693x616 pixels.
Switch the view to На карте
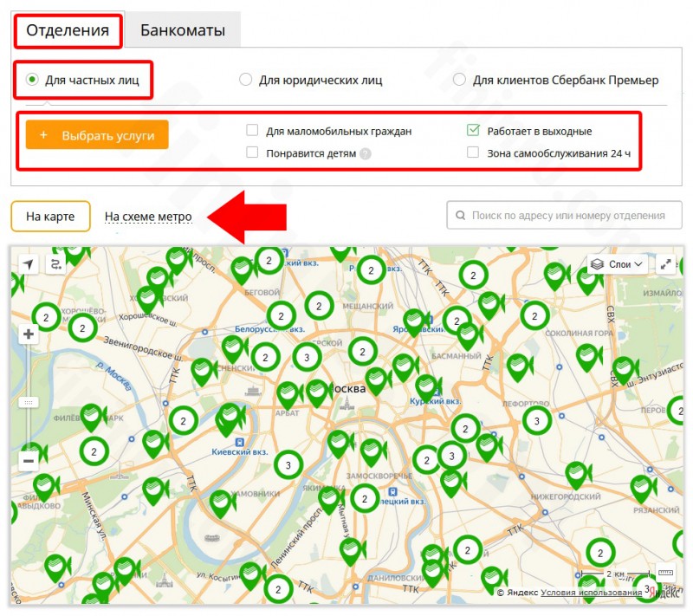[50, 216]
